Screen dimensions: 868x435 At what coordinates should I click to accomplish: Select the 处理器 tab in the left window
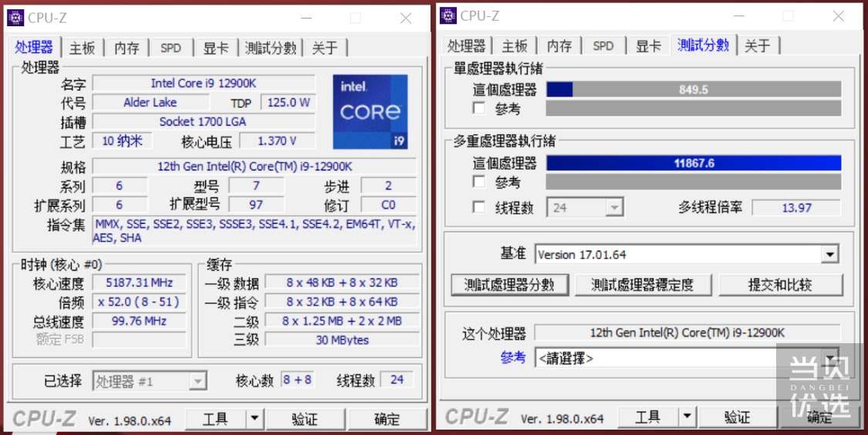[34, 47]
